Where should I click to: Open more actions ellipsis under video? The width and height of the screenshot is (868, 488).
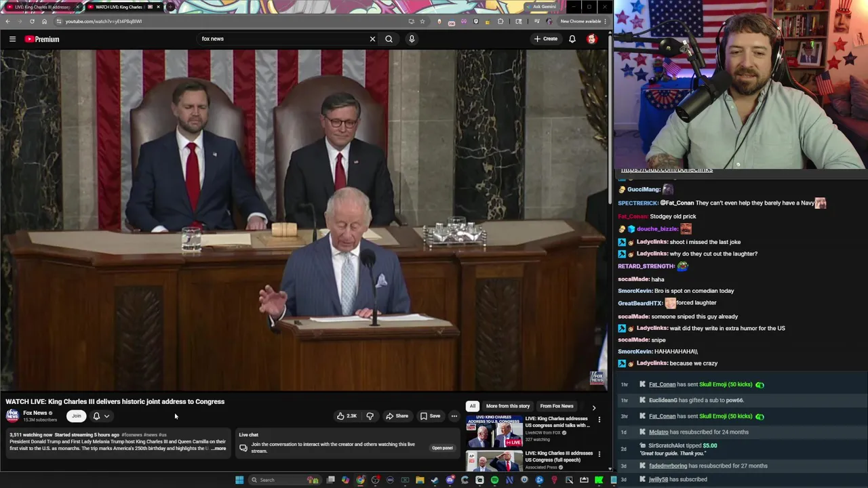click(x=454, y=416)
